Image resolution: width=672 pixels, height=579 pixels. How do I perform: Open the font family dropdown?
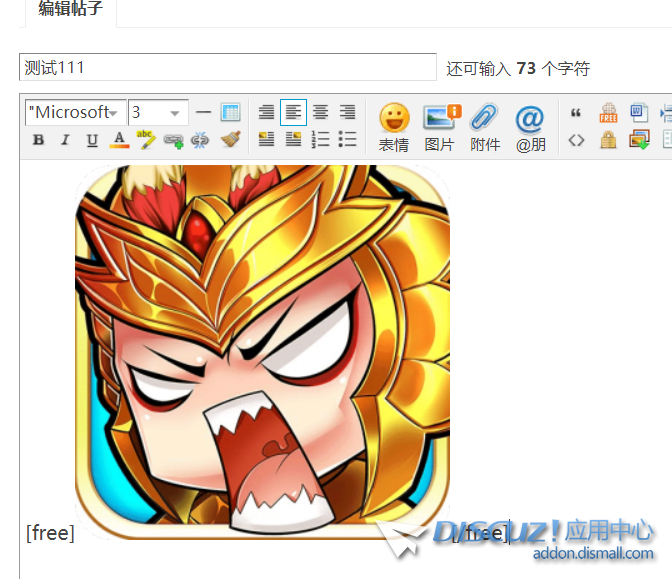click(76, 112)
